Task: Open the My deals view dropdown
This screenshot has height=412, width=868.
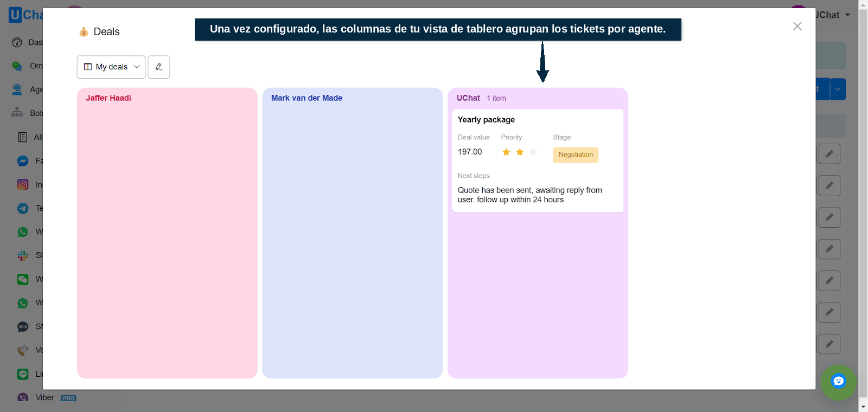Action: click(x=111, y=67)
